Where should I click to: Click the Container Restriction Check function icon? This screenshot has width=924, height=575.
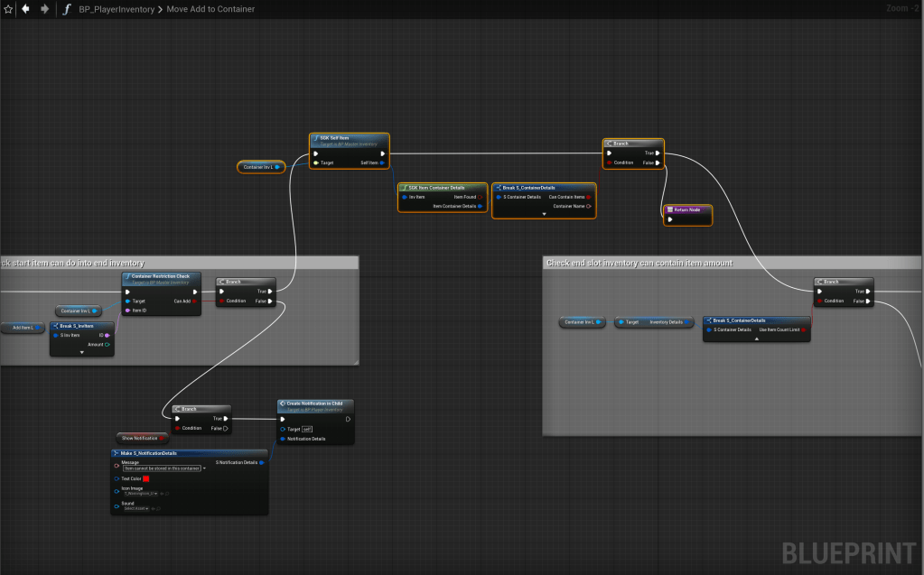(127, 276)
